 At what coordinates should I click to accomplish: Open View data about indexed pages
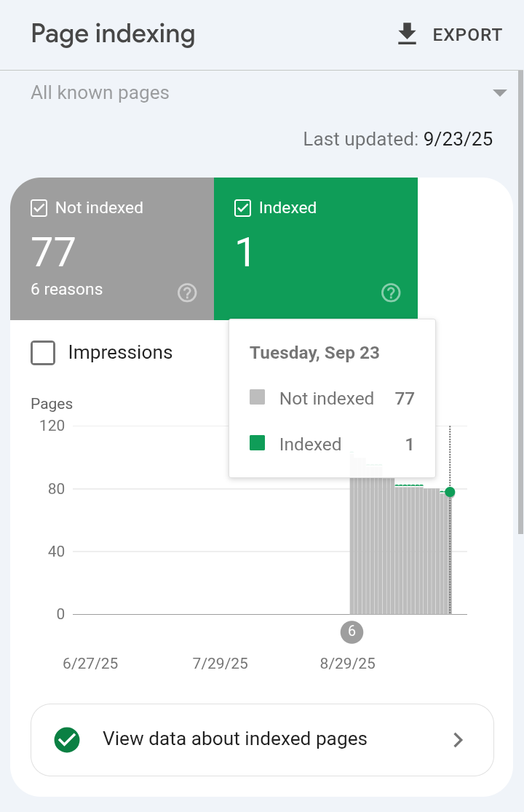(x=262, y=739)
